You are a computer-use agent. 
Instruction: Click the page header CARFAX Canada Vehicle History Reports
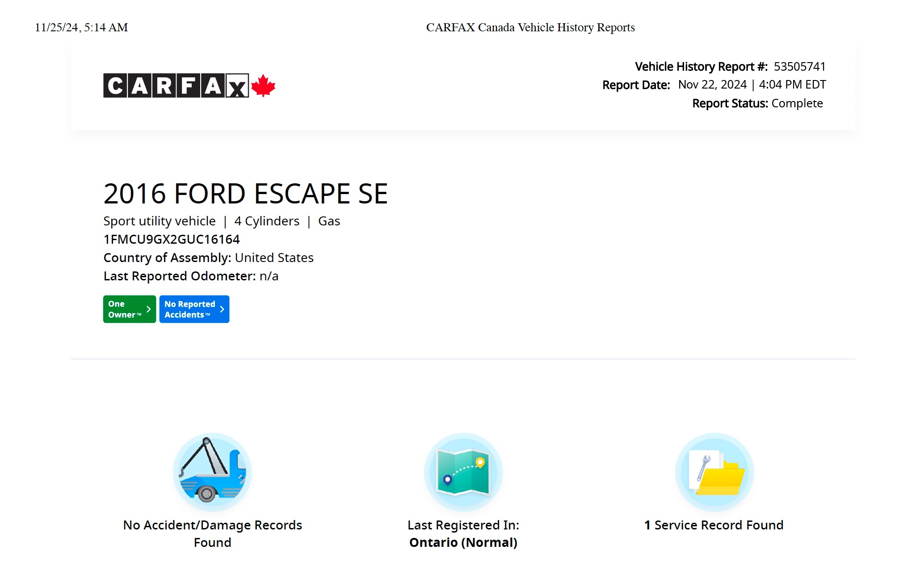pos(530,27)
